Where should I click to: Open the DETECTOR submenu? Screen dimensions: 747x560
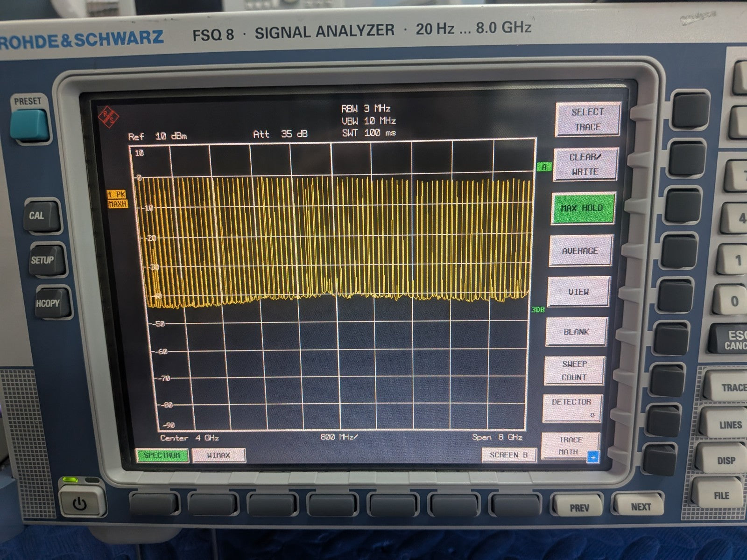coord(571,407)
